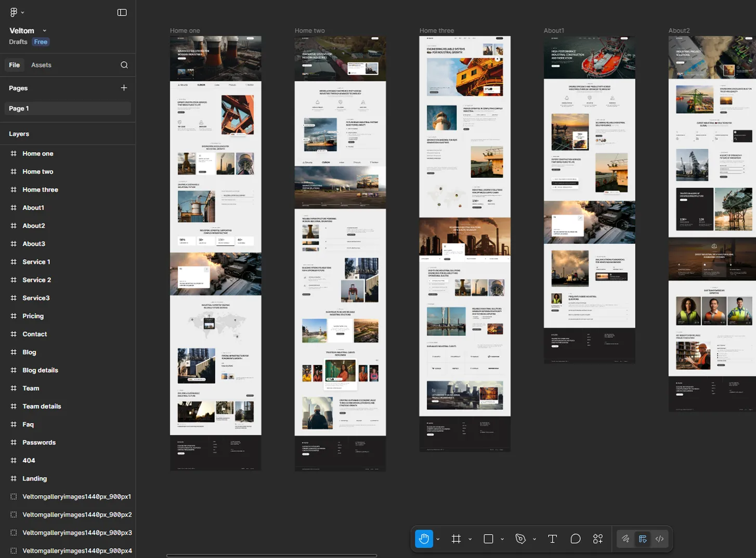
Task: Expand the Veltom file name dropdown
Action: pos(45,31)
